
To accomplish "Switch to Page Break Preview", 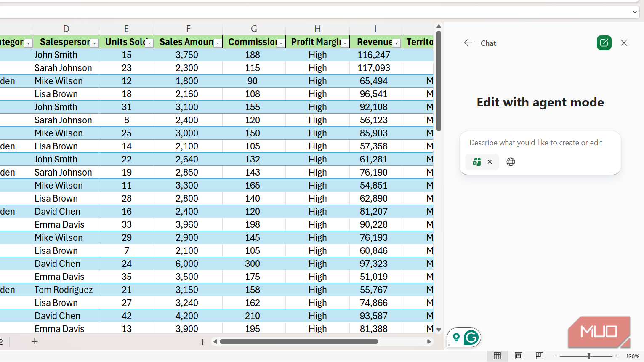I will click(540, 356).
